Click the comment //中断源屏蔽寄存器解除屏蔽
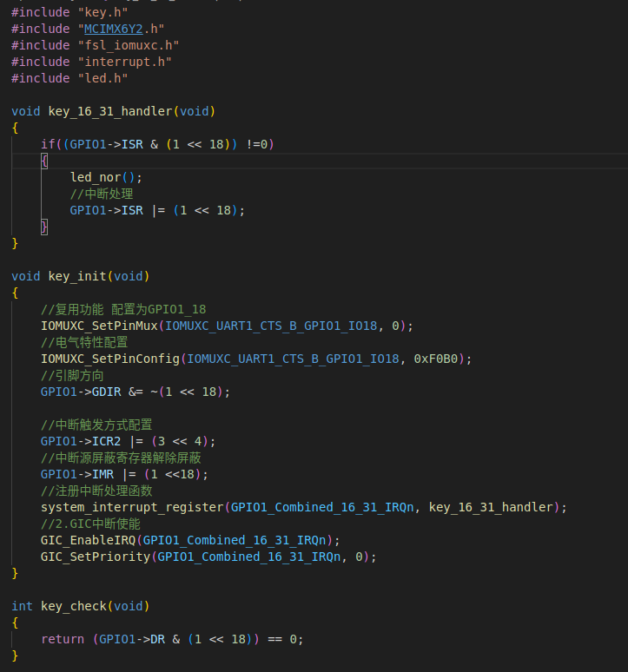Image resolution: width=628 pixels, height=672 pixels. [x=121, y=458]
